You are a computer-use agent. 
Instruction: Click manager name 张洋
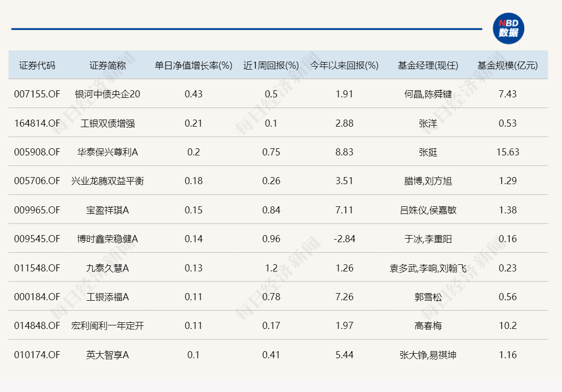pyautogui.click(x=428, y=123)
